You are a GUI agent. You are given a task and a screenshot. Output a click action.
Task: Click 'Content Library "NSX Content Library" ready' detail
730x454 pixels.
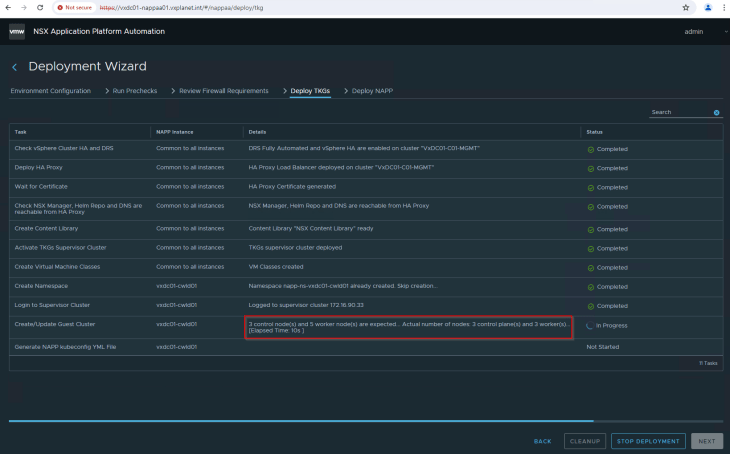(x=311, y=228)
